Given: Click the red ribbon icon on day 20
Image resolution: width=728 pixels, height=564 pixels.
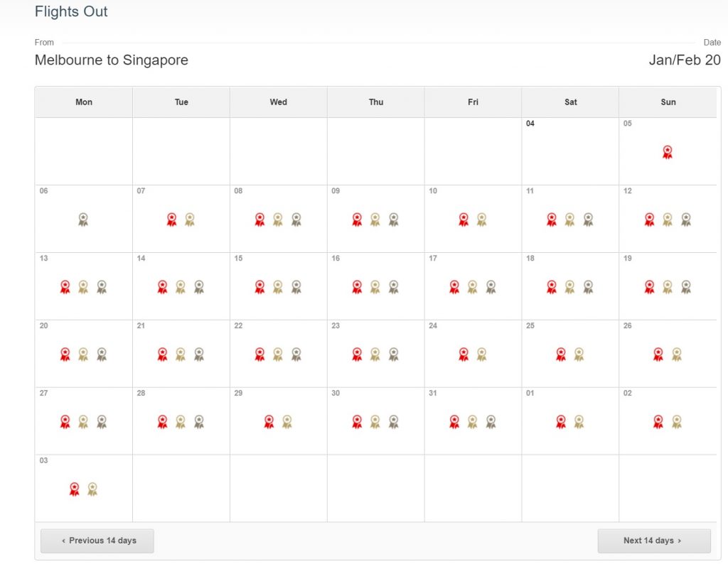Looking at the screenshot, I should tap(65, 354).
